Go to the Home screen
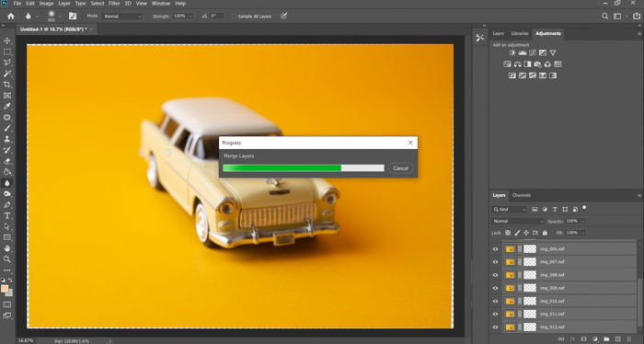644x344 pixels. click(x=11, y=17)
